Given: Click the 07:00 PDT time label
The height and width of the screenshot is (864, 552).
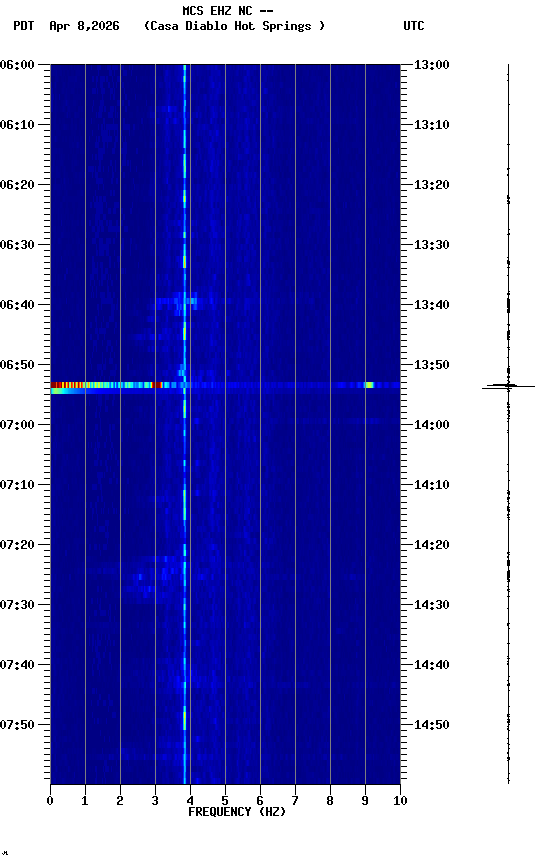Looking at the screenshot, I should [17, 425].
